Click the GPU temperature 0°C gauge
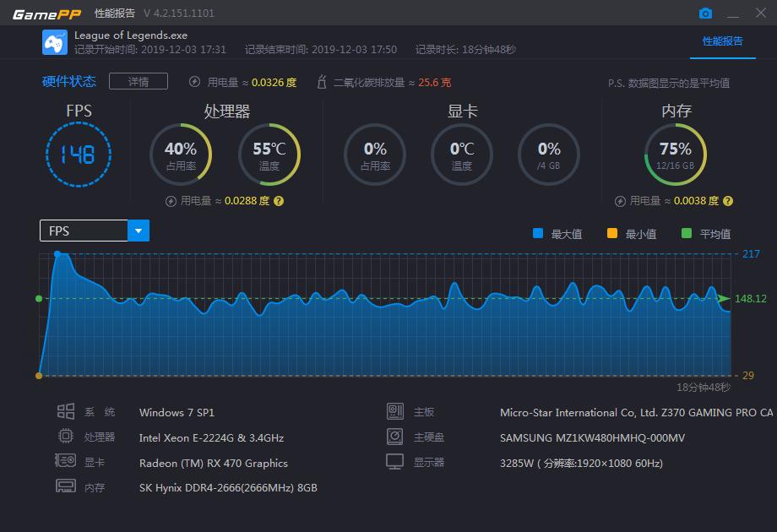 pyautogui.click(x=462, y=155)
